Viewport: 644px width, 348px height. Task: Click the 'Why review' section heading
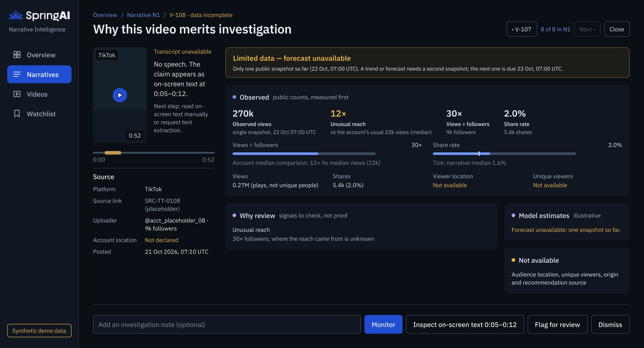point(257,216)
